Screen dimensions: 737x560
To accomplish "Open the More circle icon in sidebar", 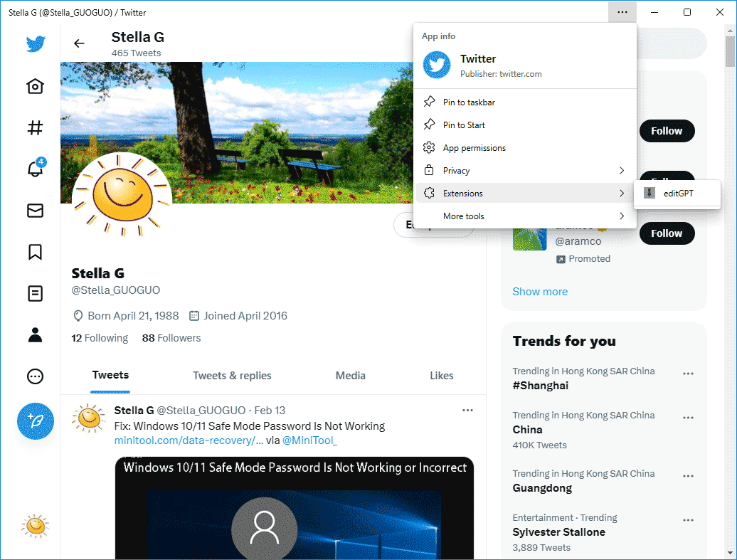I will coord(36,376).
